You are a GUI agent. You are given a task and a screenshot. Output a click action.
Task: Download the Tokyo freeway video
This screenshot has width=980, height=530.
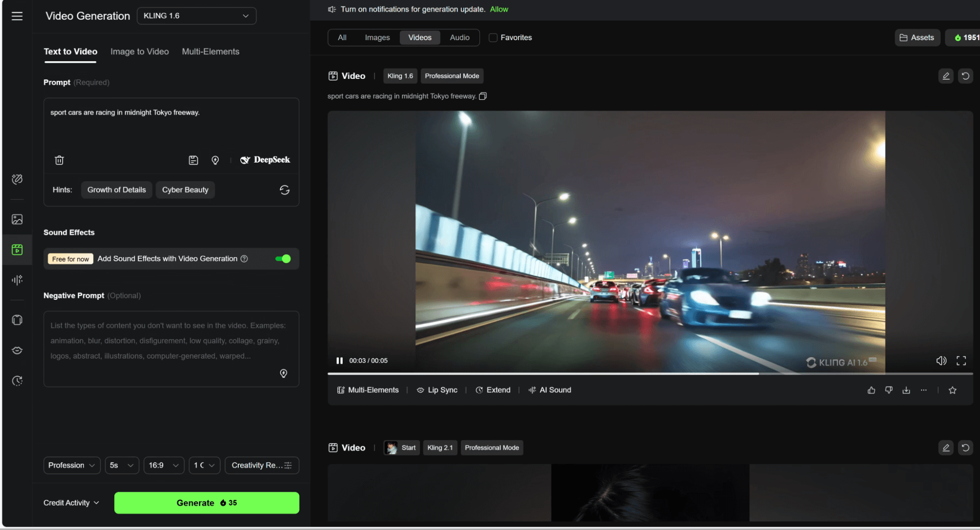pos(906,390)
